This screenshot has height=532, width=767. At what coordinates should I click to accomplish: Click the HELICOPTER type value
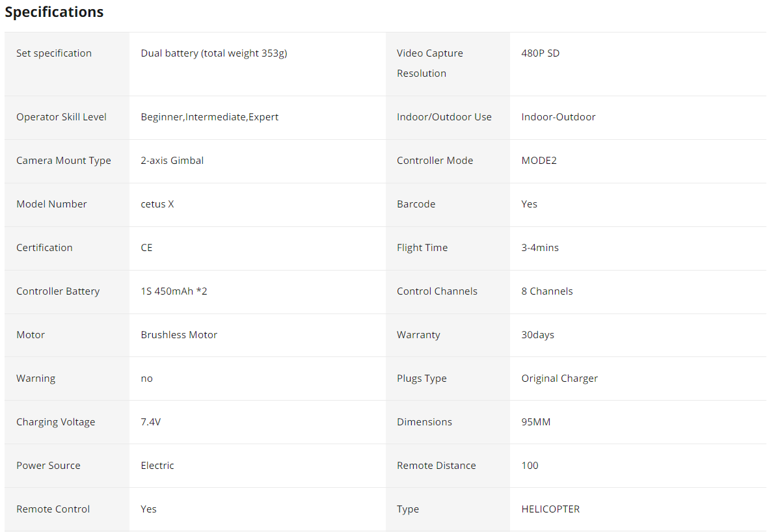coord(550,509)
